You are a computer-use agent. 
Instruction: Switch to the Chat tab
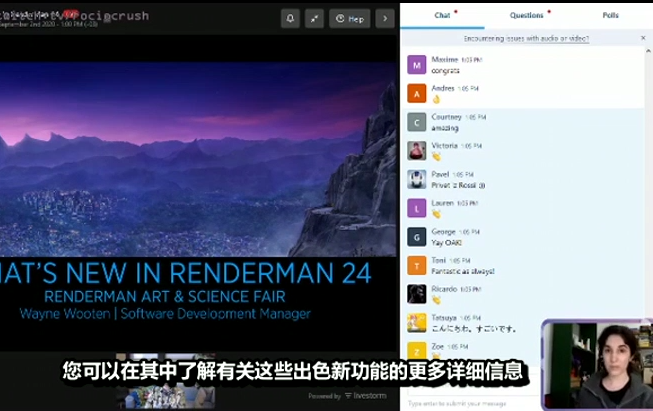pos(442,15)
